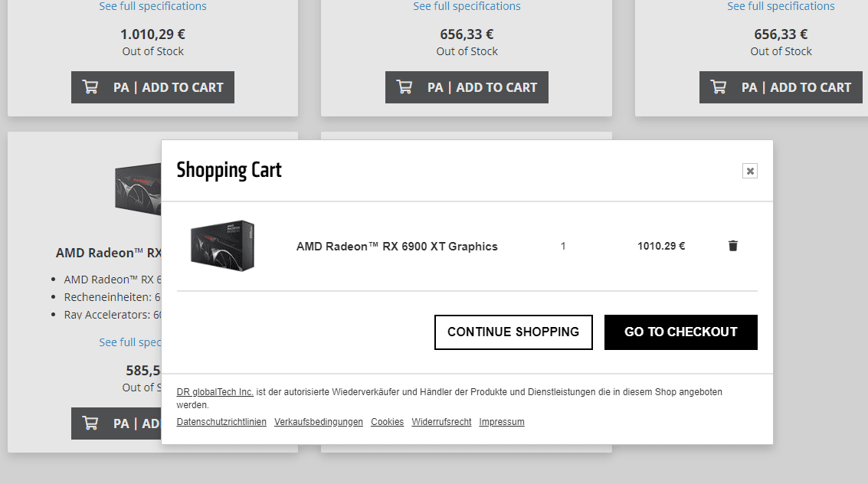Click the cart icon below the 585 € price
The height and width of the screenshot is (484, 868).
pyautogui.click(x=90, y=423)
